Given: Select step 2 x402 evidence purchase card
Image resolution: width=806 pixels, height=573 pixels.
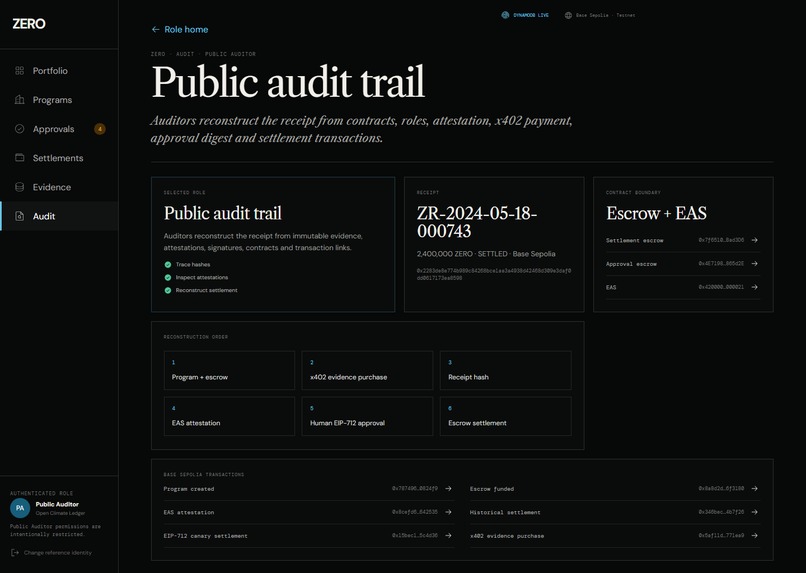Looking at the screenshot, I should pyautogui.click(x=367, y=371).
